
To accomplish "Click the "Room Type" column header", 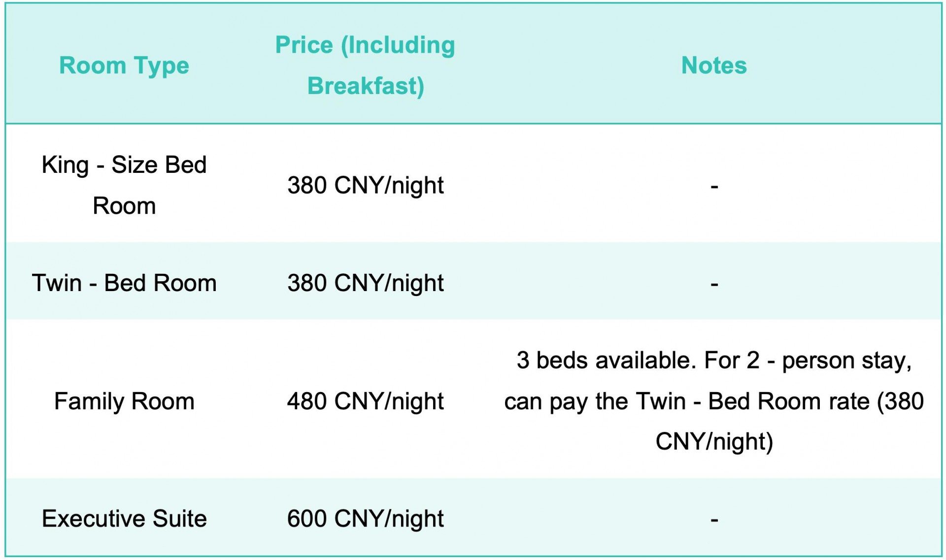I will [124, 66].
